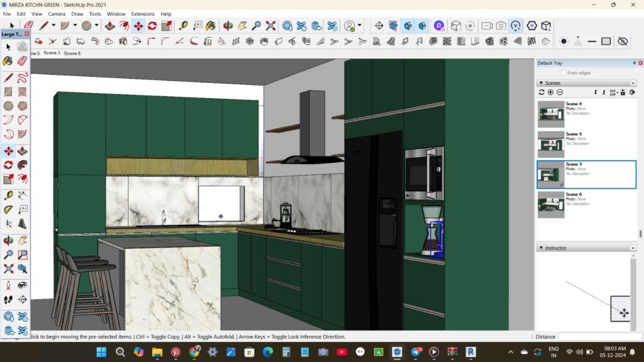Select Scene 5 thumbnail in Scenes panel
The width and height of the screenshot is (644, 362).
pyautogui.click(x=551, y=144)
